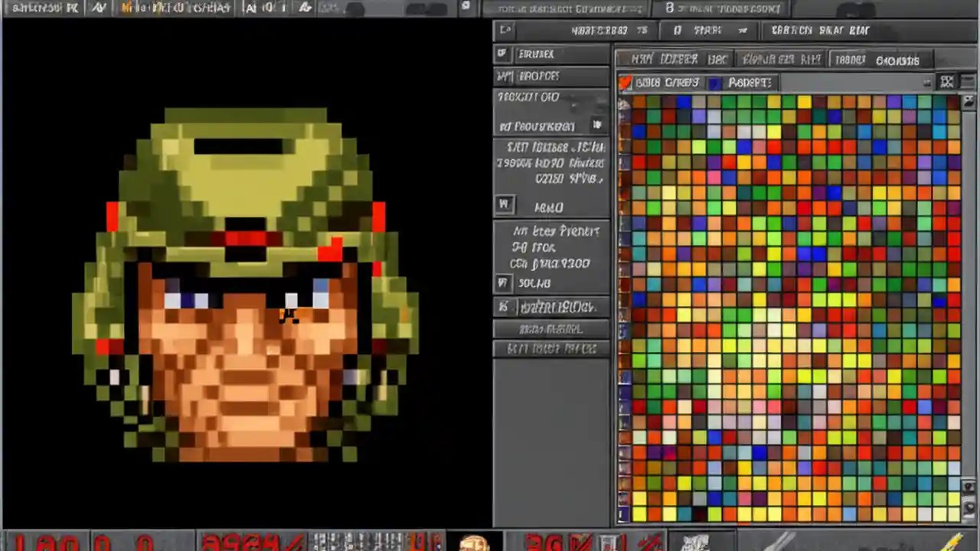Click the small arrow icon beside the properties label
This screenshot has width=980, height=551.
coord(597,125)
